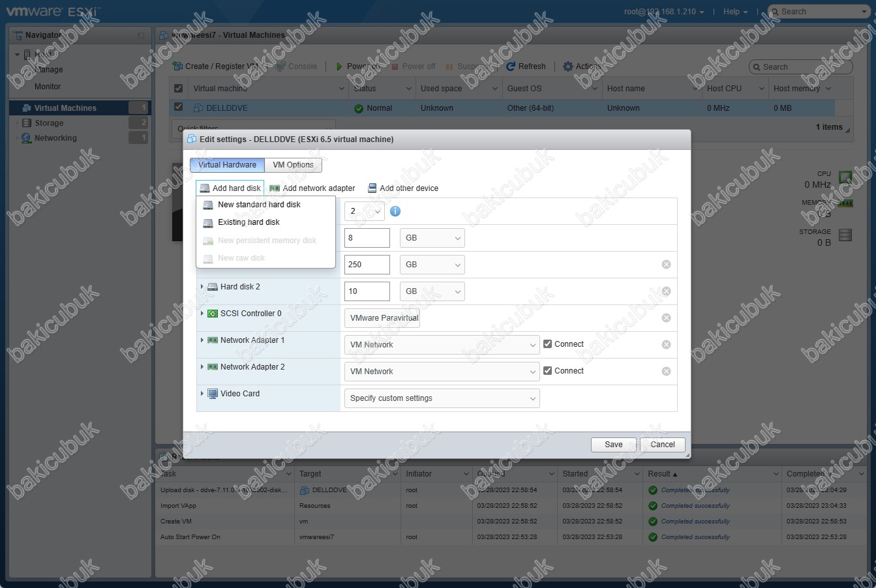
Task: Open Video Card settings dropdown
Action: tap(442, 398)
